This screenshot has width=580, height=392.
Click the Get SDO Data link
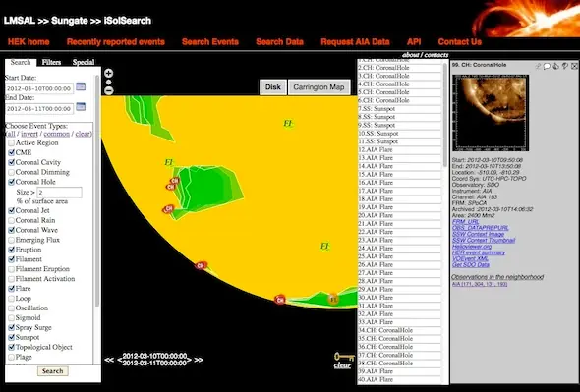[x=471, y=265]
